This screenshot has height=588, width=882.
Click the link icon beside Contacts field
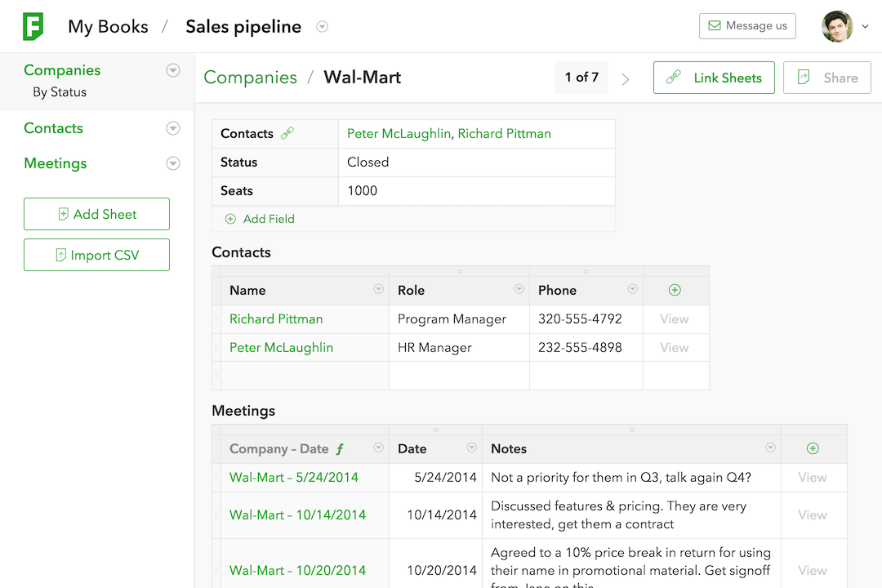tap(287, 133)
